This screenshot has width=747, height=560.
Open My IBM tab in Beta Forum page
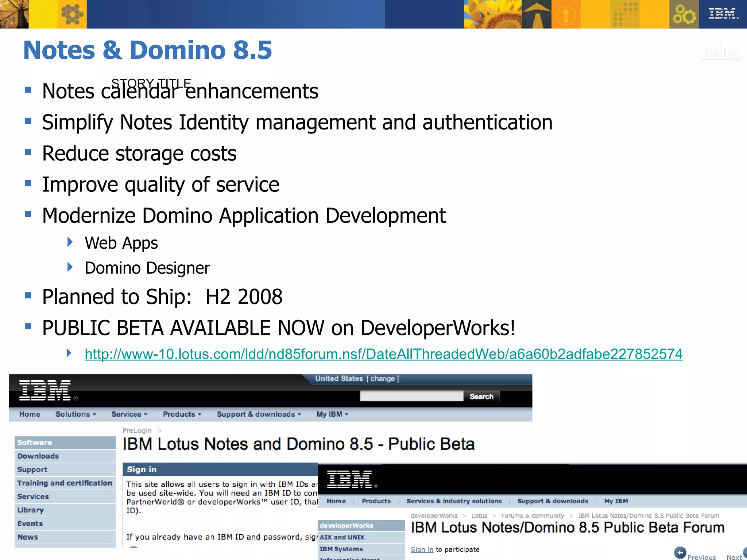pos(616,501)
